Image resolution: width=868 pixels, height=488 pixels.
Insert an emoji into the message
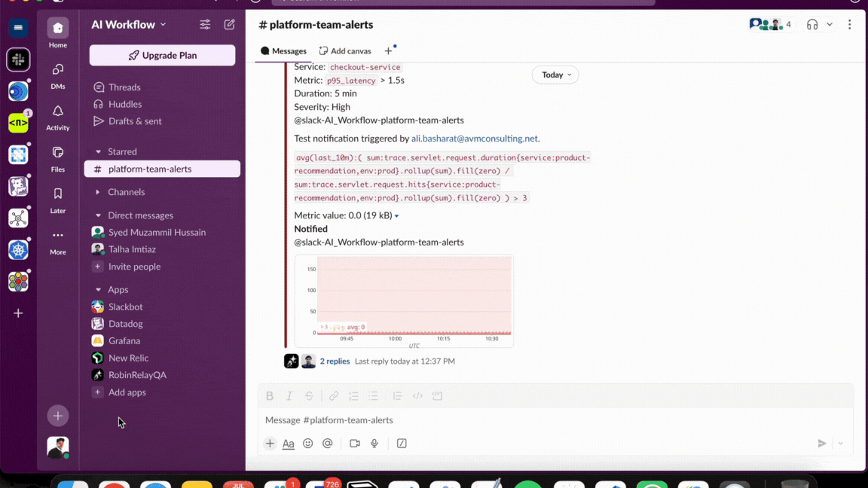(x=307, y=444)
